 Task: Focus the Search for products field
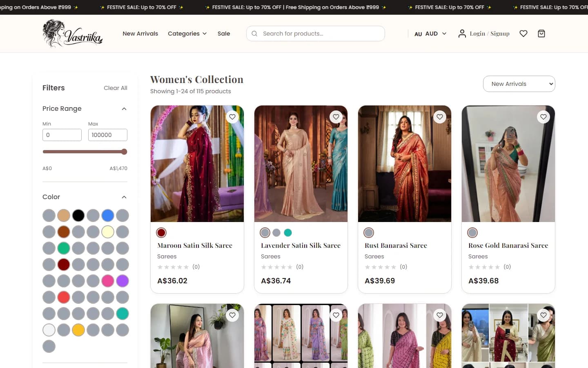pyautogui.click(x=316, y=34)
